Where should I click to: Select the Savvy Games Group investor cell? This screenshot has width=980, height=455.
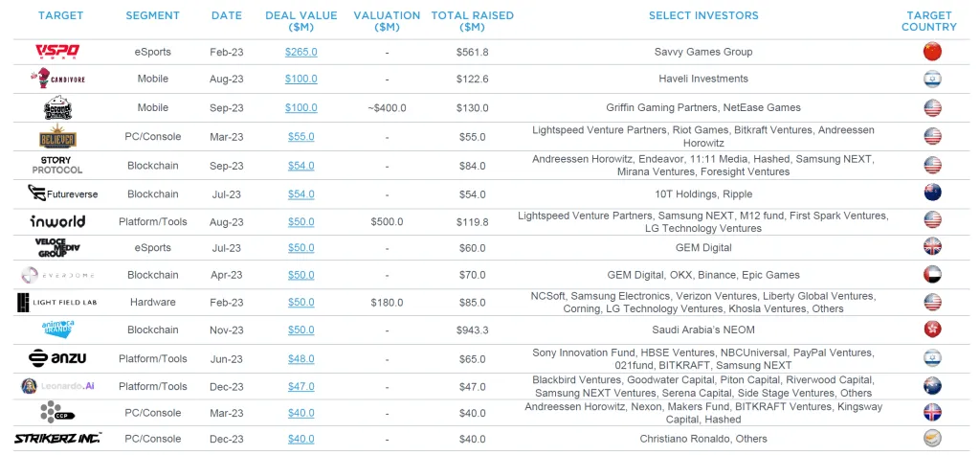tap(703, 52)
